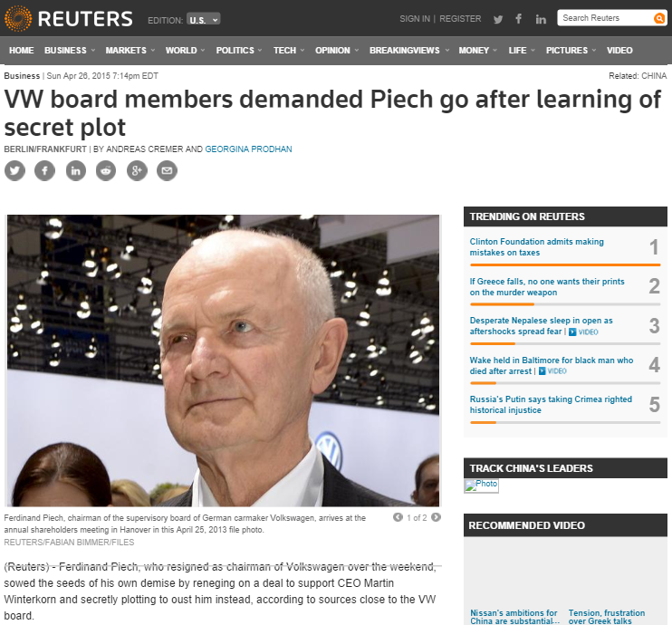Open author Georgina Prodhan link
This screenshot has height=625, width=672.
(248, 149)
